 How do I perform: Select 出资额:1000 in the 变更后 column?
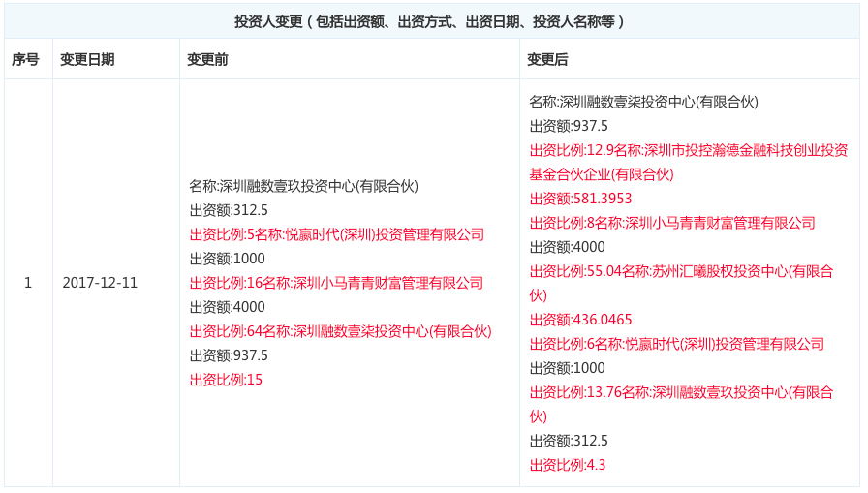(567, 368)
